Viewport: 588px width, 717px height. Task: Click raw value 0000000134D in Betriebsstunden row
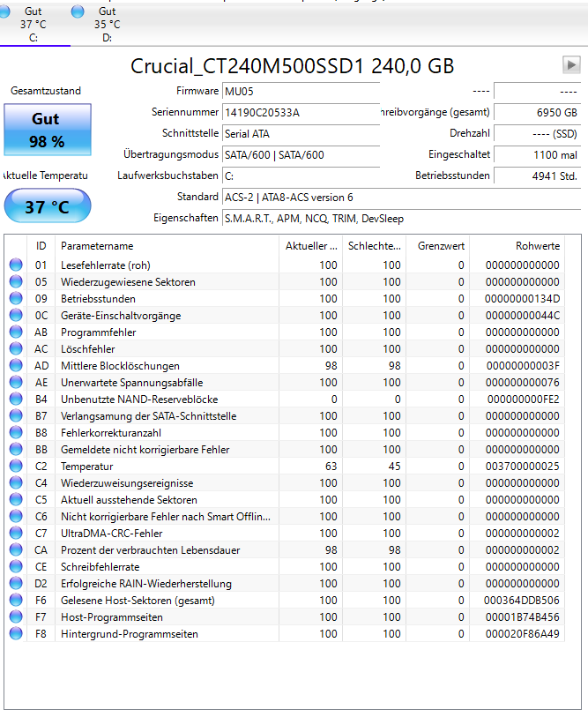(x=522, y=299)
